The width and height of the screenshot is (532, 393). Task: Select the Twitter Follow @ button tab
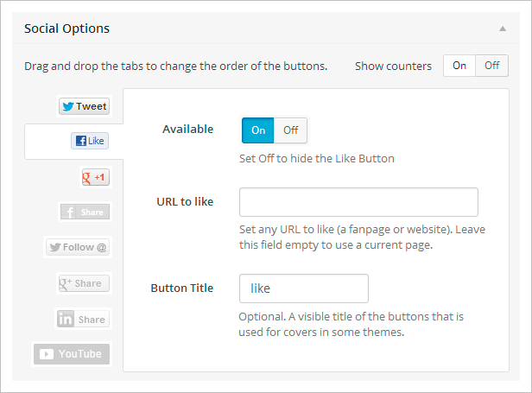79,247
